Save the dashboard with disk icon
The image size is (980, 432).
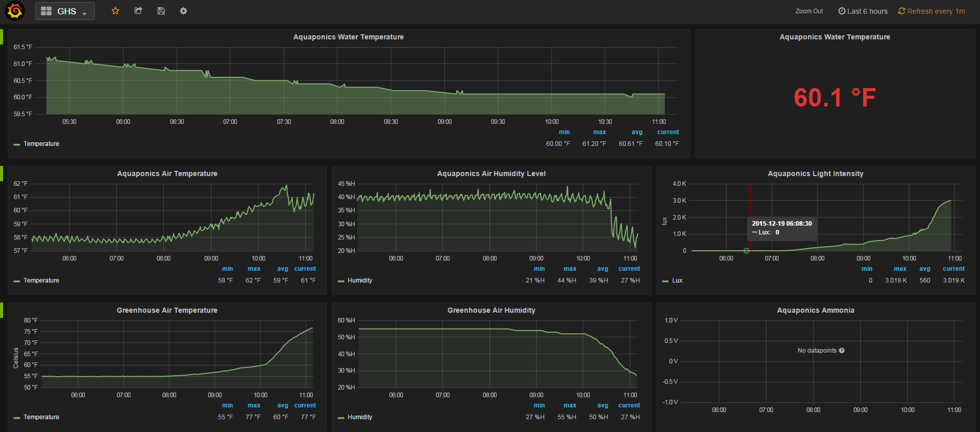point(161,11)
